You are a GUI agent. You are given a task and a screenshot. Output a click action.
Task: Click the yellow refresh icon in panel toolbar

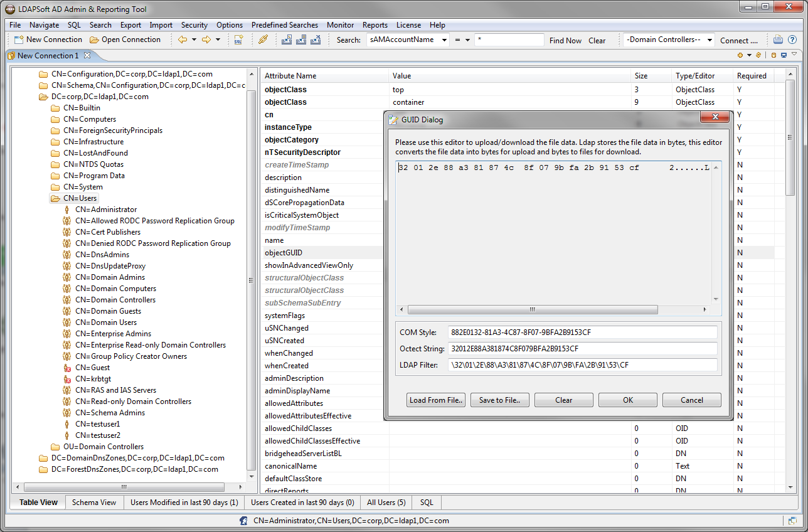[758, 55]
